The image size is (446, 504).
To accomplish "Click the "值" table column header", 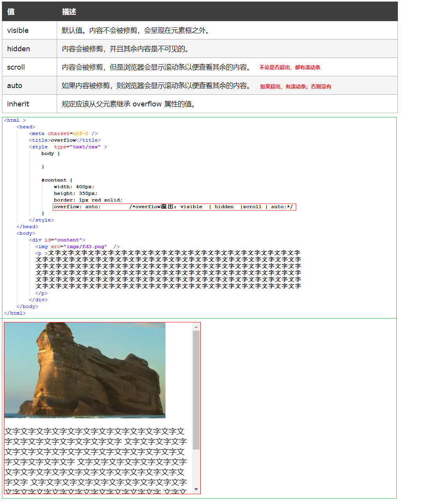I will point(11,12).
